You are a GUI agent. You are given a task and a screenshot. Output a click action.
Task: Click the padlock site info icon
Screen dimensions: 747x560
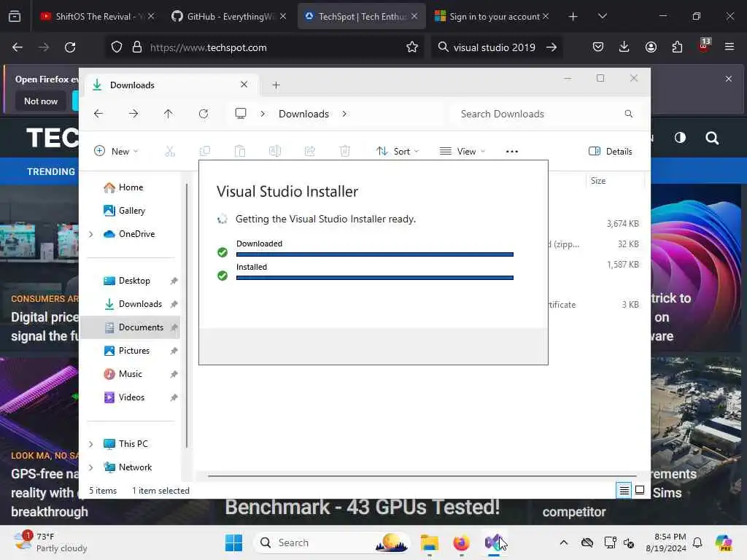[136, 47]
